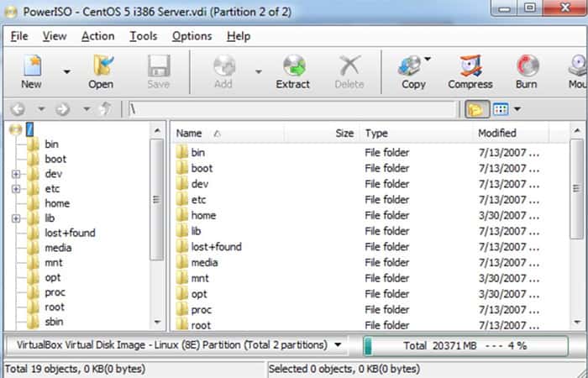Screen dimensions: 588x378
Task: Click the Burn disc toolbar icon
Action: (x=528, y=66)
